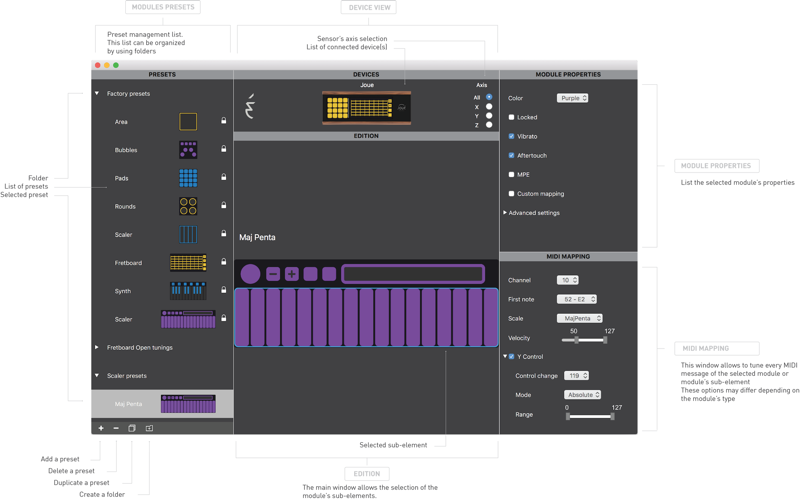Select the blue Pads preset icon

coord(188,178)
